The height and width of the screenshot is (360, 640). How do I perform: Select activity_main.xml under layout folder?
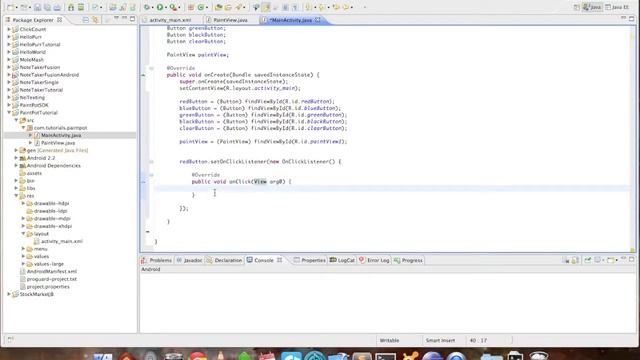pyautogui.click(x=62, y=241)
